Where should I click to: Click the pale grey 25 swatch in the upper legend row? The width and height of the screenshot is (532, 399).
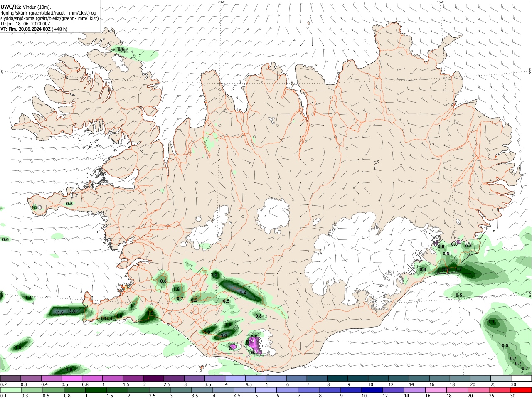coord(501,378)
